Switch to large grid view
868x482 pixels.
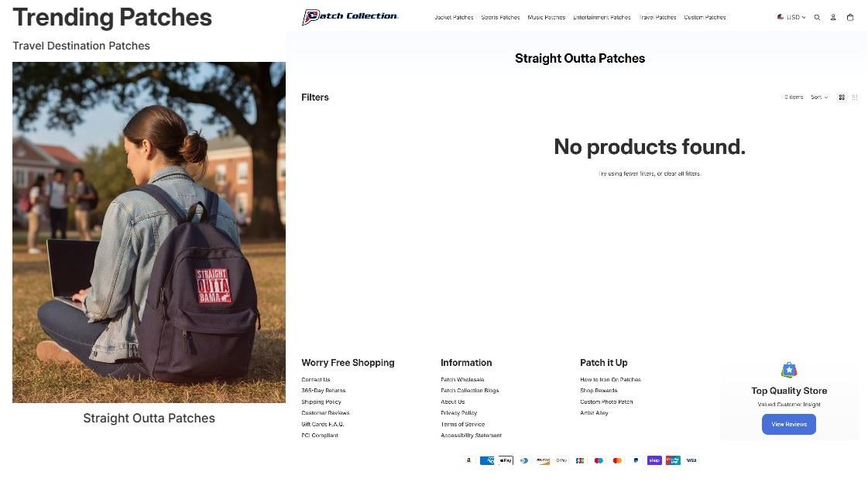coord(842,97)
